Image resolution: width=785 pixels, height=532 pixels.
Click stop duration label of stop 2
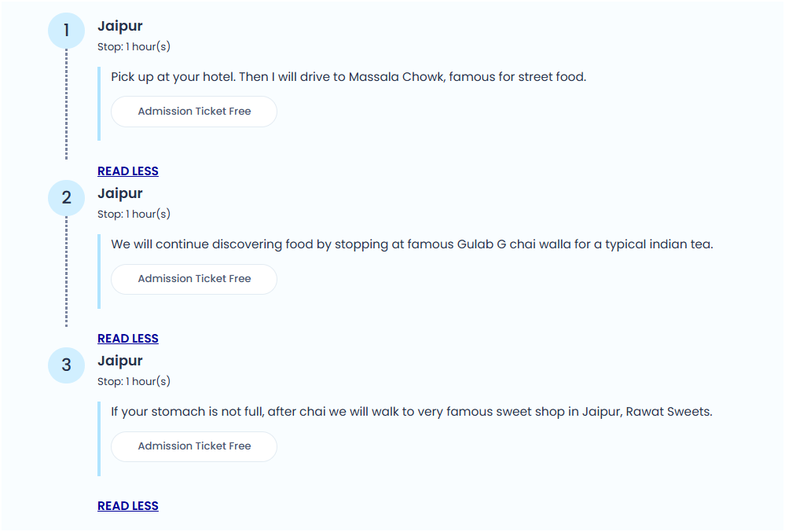(x=134, y=214)
